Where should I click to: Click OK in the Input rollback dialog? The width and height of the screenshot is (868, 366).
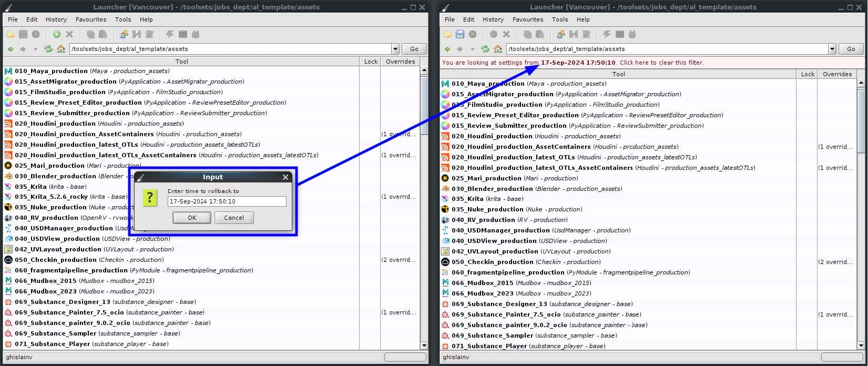192,218
